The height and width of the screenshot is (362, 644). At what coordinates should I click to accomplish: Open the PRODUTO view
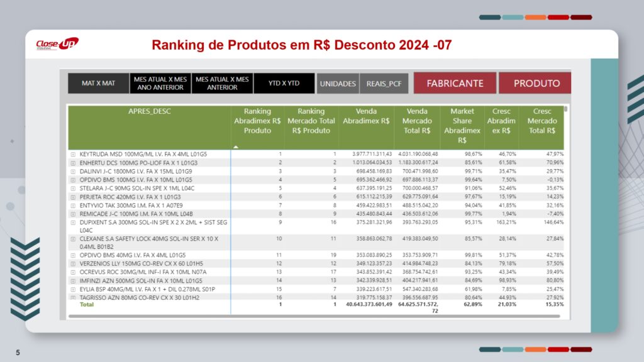pos(536,84)
